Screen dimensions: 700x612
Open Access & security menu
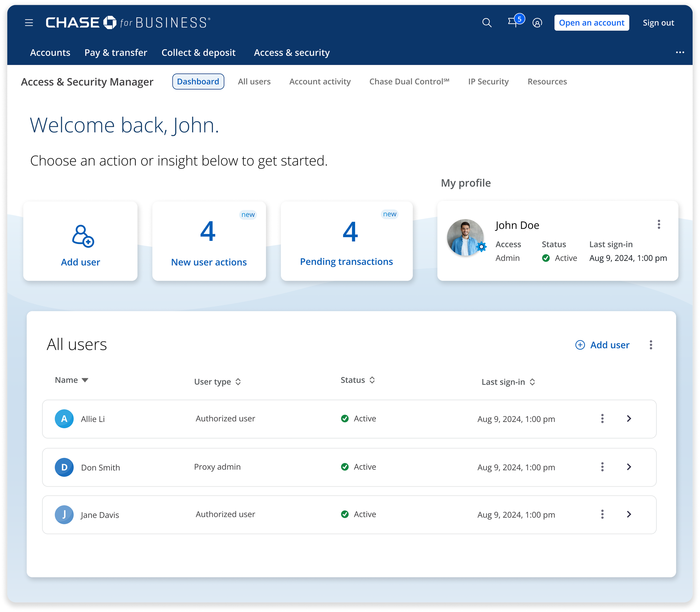[x=292, y=53]
